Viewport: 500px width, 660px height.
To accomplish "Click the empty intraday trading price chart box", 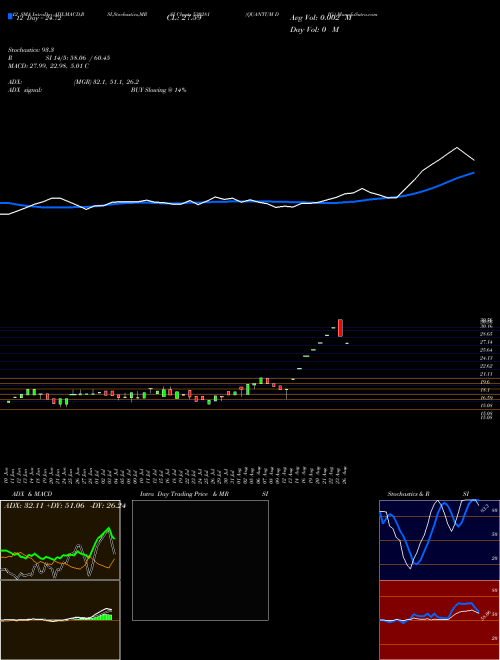I will (x=200, y=560).
